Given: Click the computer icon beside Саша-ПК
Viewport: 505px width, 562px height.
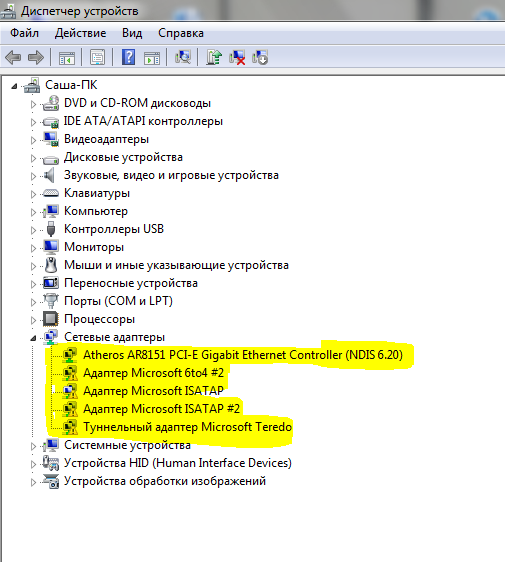Looking at the screenshot, I should tap(32, 85).
